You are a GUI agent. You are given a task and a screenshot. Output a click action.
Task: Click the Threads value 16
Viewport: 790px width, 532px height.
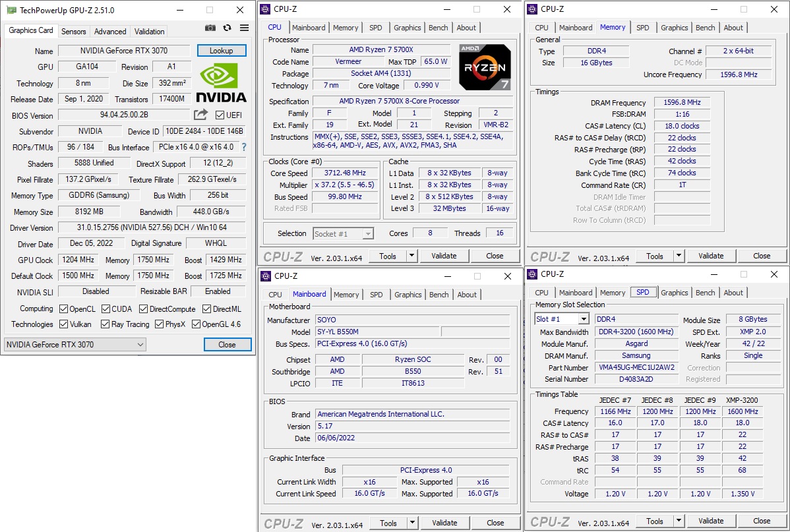coord(500,233)
